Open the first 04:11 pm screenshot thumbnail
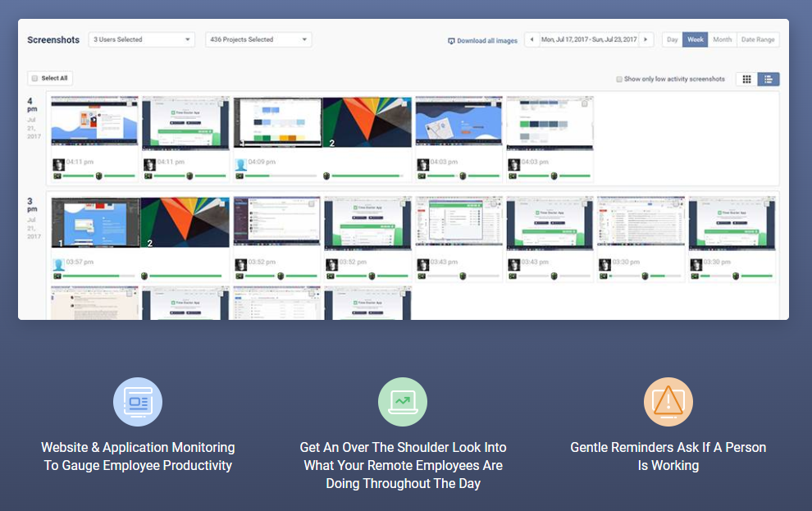 pos(94,122)
